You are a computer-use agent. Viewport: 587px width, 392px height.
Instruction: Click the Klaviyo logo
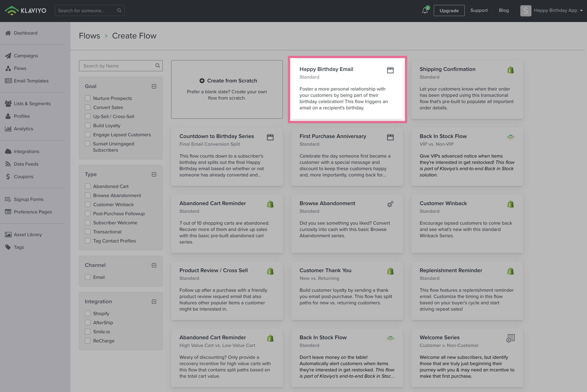(25, 10)
